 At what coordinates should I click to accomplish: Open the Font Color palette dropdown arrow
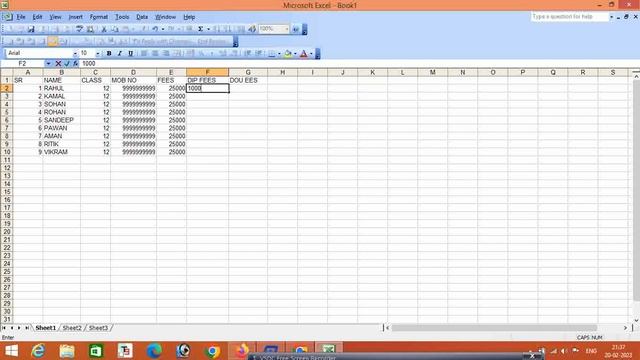[311, 53]
